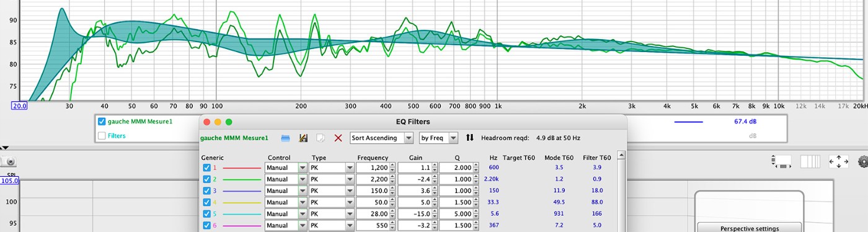Click the Q stepper for filter 6
The image size is (868, 232).
coord(476,226)
